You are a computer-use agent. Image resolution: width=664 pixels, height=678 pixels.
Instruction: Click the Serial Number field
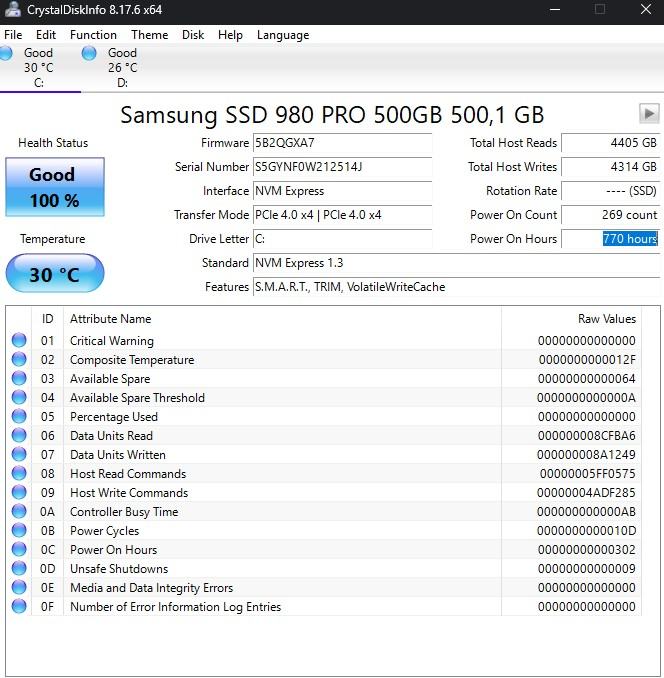click(x=341, y=167)
